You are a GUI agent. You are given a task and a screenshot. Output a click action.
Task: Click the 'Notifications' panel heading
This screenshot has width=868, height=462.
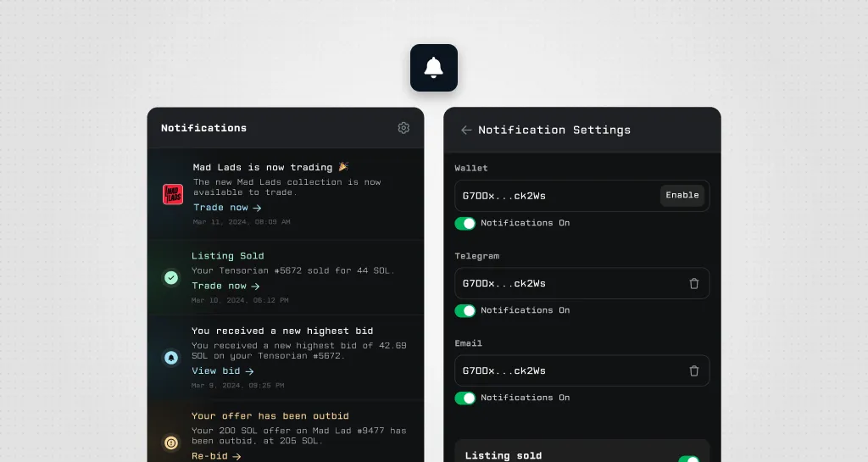[x=203, y=128]
